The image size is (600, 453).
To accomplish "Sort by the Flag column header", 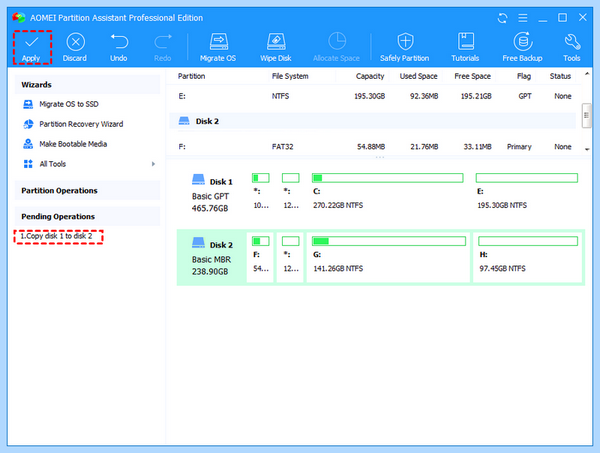I will pyautogui.click(x=524, y=76).
